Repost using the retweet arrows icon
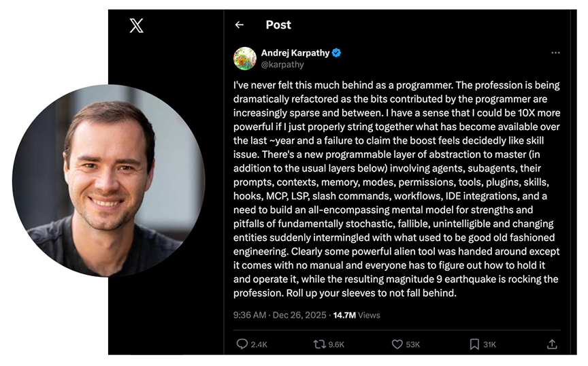588x366 pixels. (318, 344)
